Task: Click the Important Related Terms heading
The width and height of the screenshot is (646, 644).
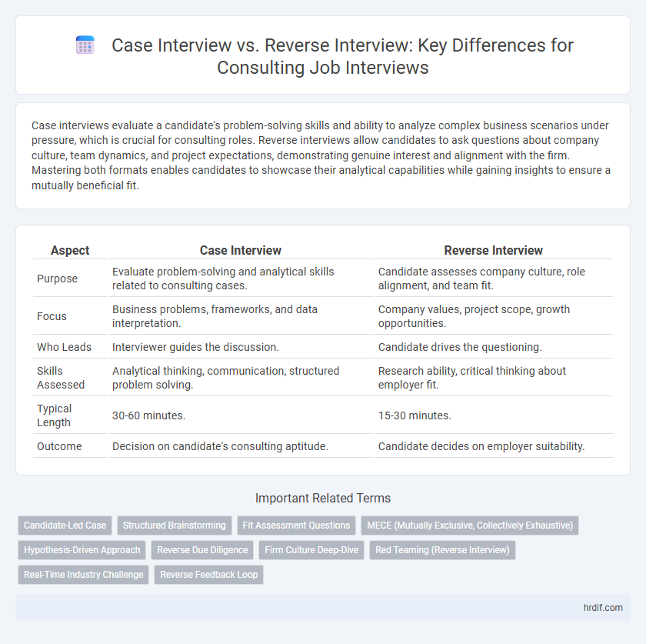Action: click(323, 498)
